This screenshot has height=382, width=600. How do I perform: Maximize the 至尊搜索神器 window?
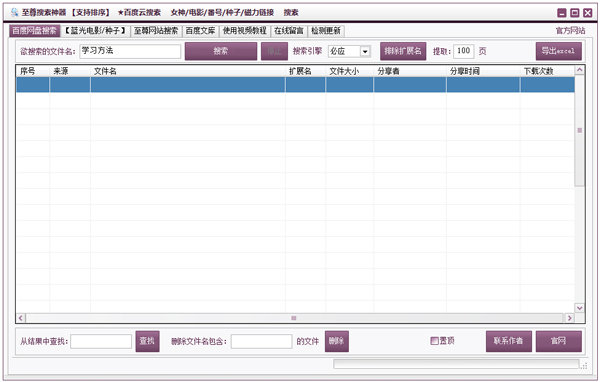tap(575, 13)
